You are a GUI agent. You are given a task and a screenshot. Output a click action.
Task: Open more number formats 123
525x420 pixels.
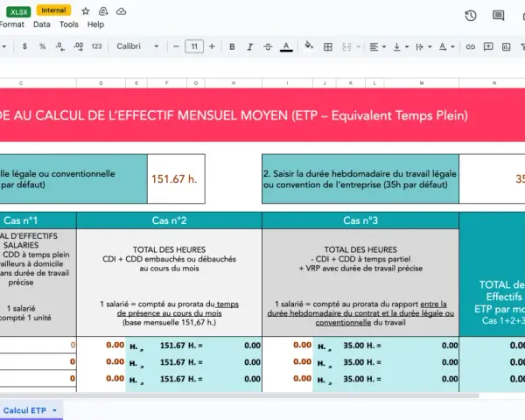[96, 46]
